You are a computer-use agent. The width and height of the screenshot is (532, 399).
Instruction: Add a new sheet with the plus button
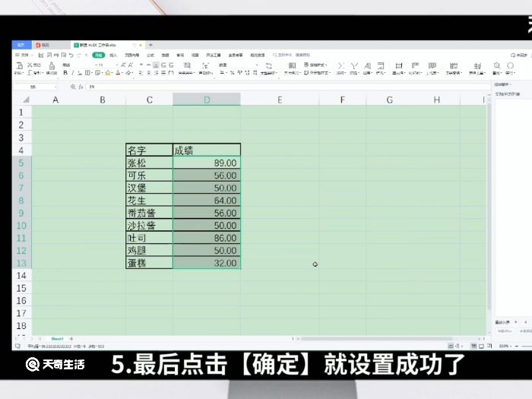click(x=71, y=339)
